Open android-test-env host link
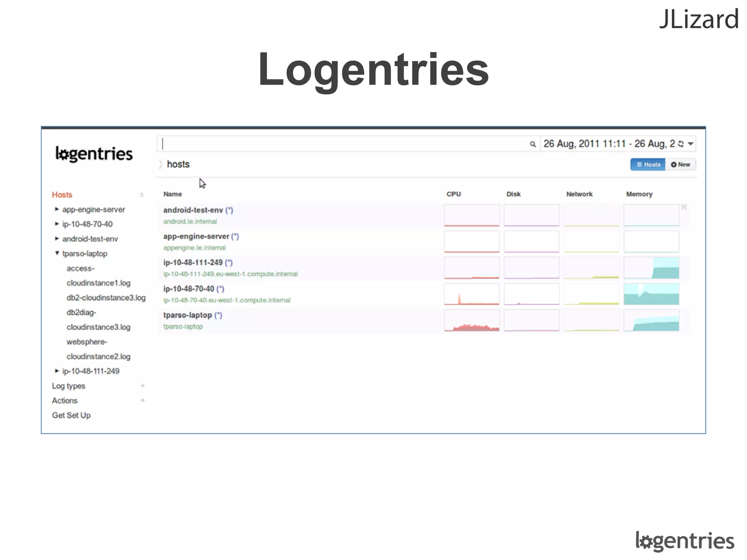Image resolution: width=747 pixels, height=560 pixels. (193, 210)
